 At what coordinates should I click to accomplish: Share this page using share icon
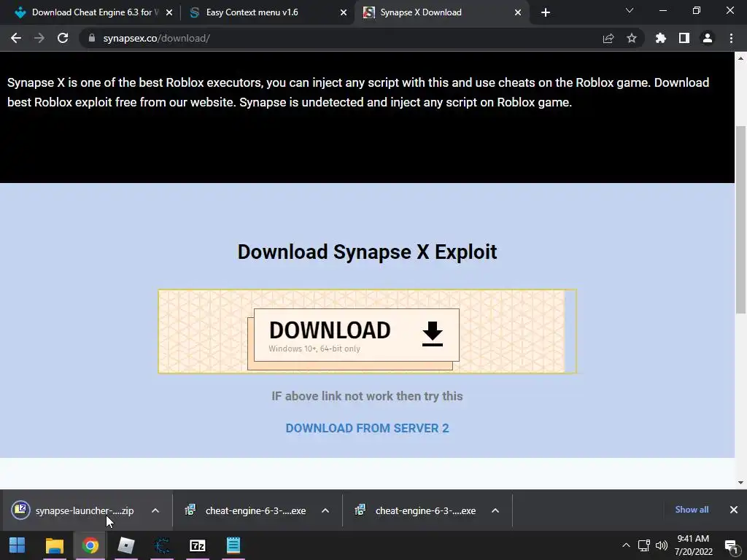click(608, 38)
